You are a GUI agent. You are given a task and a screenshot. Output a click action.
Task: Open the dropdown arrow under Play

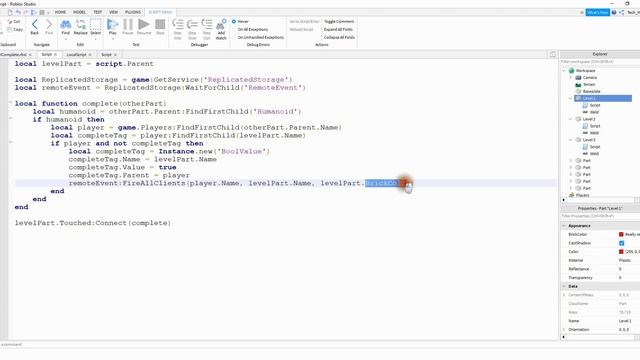(112, 39)
